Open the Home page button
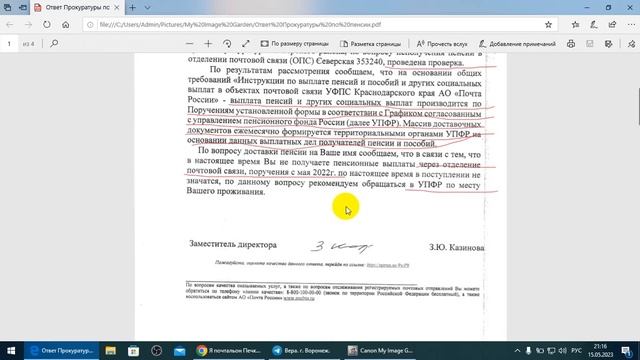The width and height of the screenshot is (640, 360). pyautogui.click(x=65, y=24)
